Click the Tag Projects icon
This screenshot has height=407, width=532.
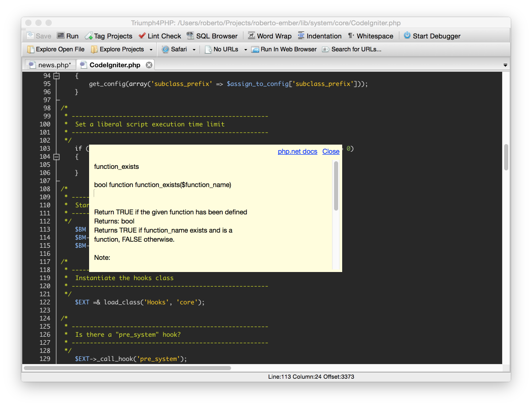[x=89, y=35]
